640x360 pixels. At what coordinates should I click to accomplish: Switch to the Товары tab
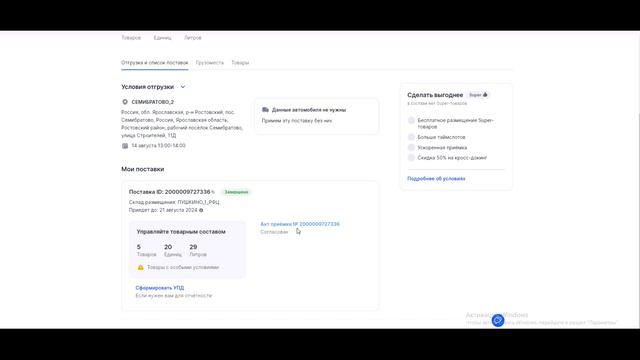(x=240, y=63)
